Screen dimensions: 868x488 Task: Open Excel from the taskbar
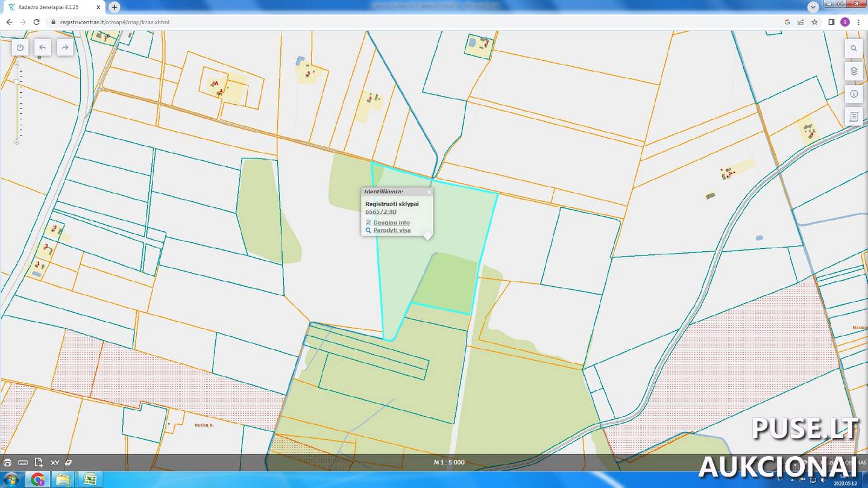[x=89, y=480]
